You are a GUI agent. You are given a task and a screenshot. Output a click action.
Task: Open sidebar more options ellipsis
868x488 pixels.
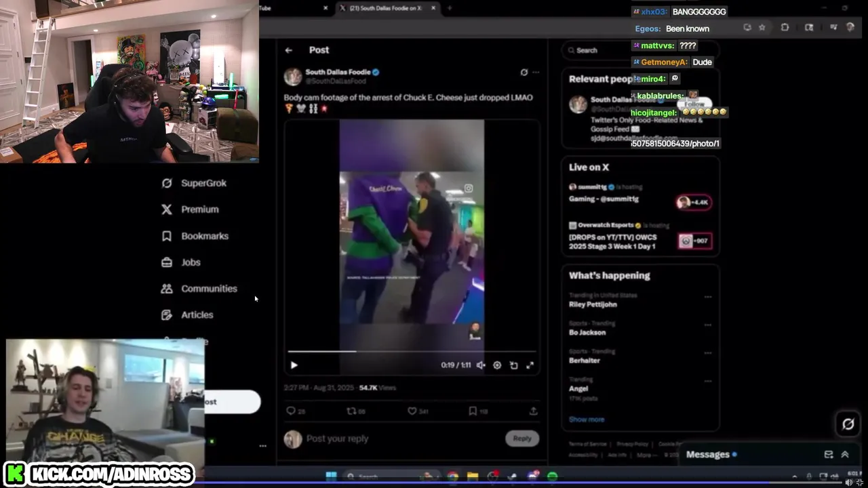262,446
